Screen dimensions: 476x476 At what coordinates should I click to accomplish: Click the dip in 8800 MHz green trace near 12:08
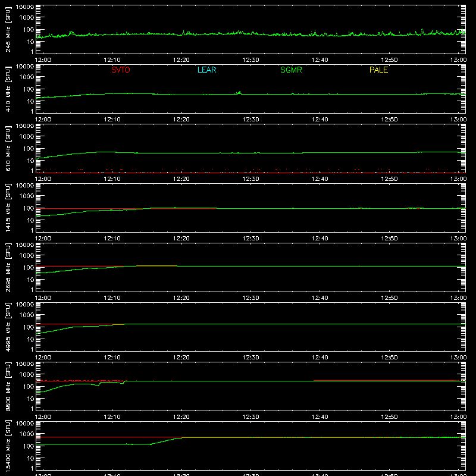(99, 384)
